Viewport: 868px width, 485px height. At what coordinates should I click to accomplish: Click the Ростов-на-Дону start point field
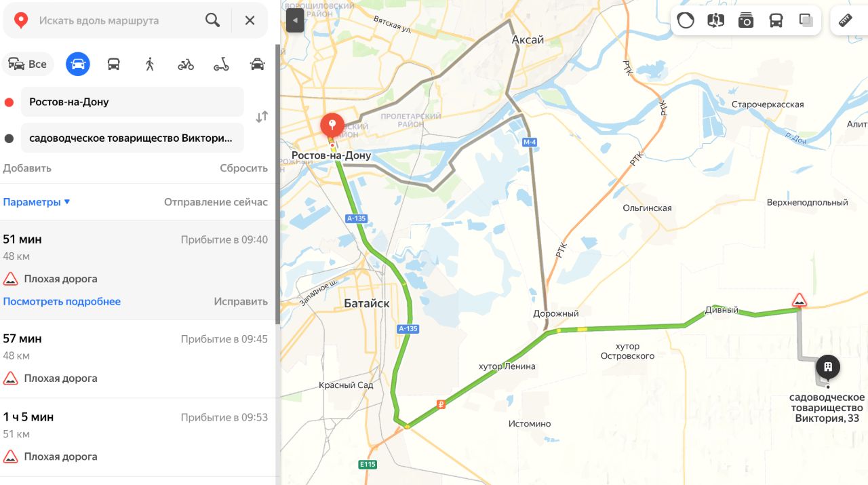click(x=132, y=102)
